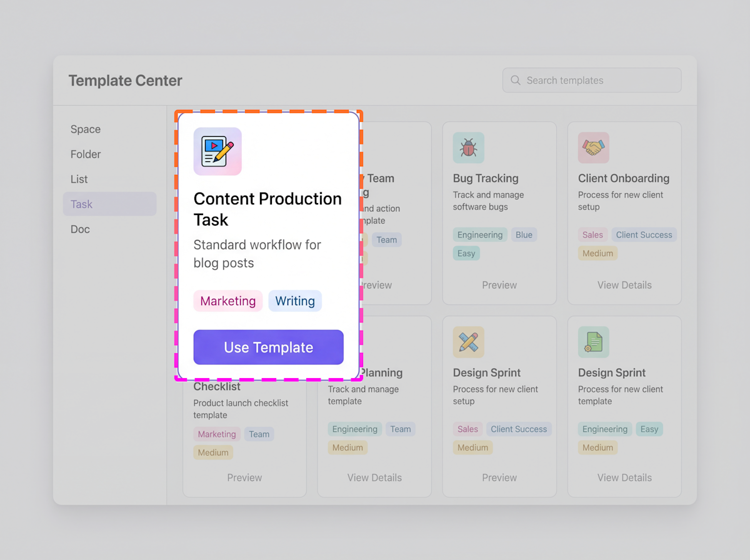Click the Checklist card title
Viewport: 750px width, 560px height.
click(x=217, y=386)
